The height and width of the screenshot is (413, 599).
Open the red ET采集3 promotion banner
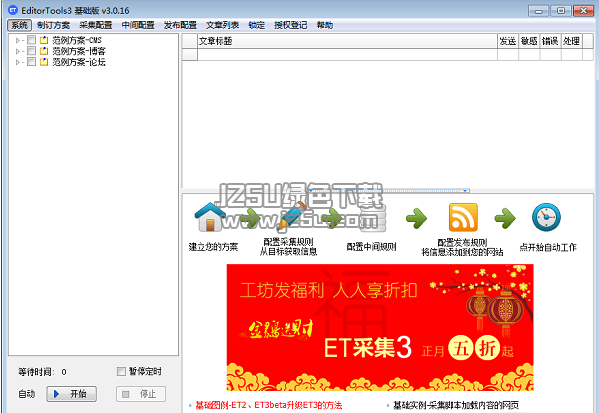pyautogui.click(x=380, y=327)
